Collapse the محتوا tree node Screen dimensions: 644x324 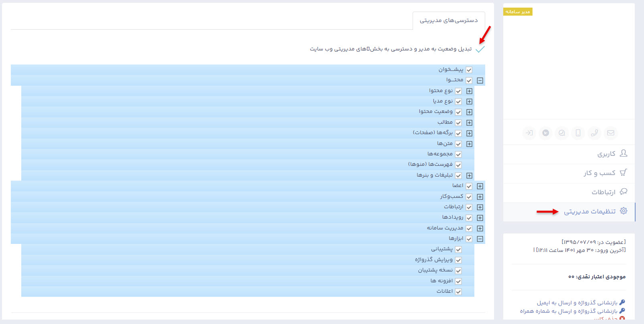point(480,80)
